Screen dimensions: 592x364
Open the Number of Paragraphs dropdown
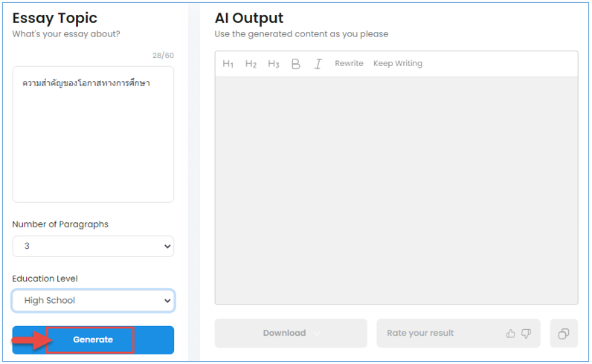point(93,247)
